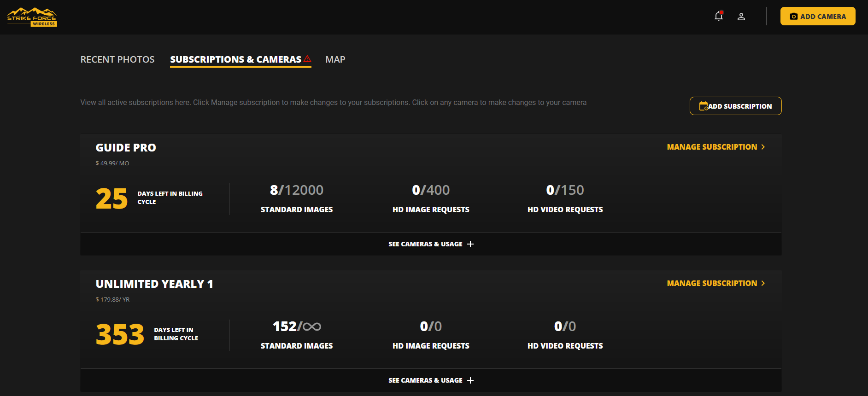Select the Subscriptions & Cameras tab
868x396 pixels.
tap(235, 59)
